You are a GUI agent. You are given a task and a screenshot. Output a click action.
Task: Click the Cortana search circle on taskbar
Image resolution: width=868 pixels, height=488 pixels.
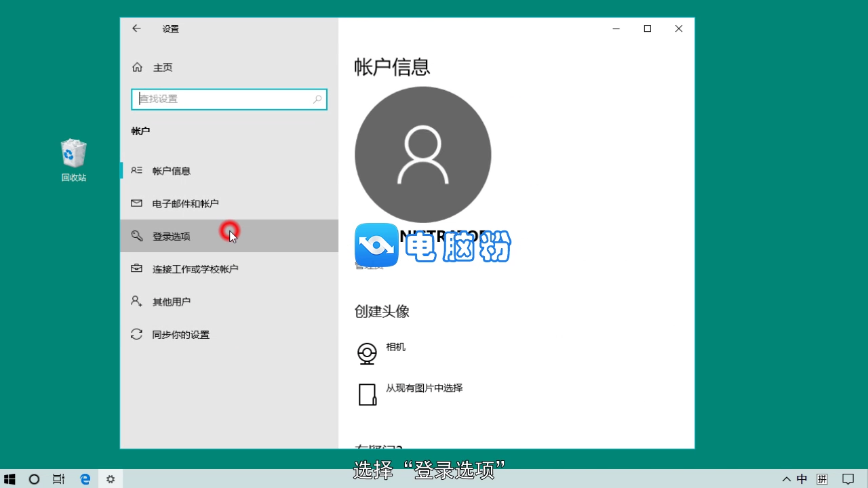pyautogui.click(x=33, y=479)
